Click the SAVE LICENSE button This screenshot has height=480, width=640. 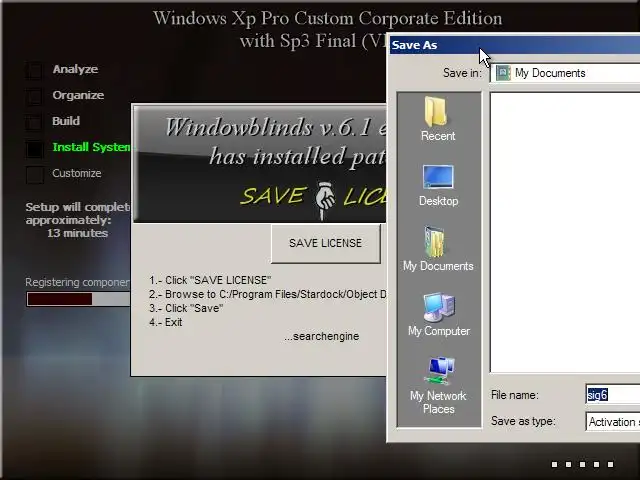[325, 243]
